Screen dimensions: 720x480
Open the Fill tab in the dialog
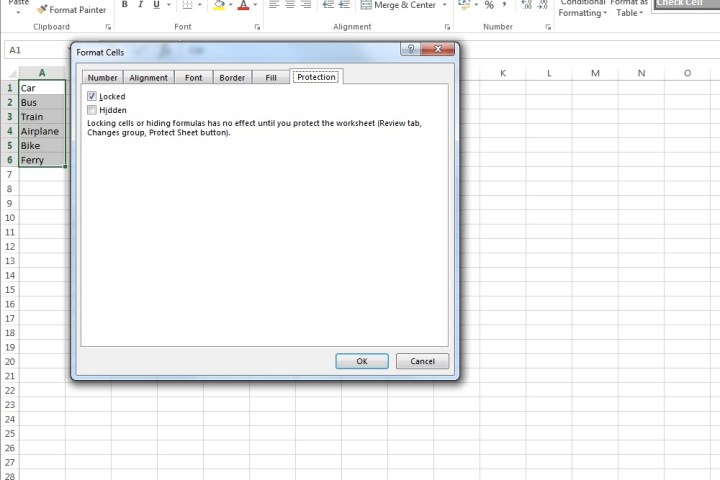point(270,77)
